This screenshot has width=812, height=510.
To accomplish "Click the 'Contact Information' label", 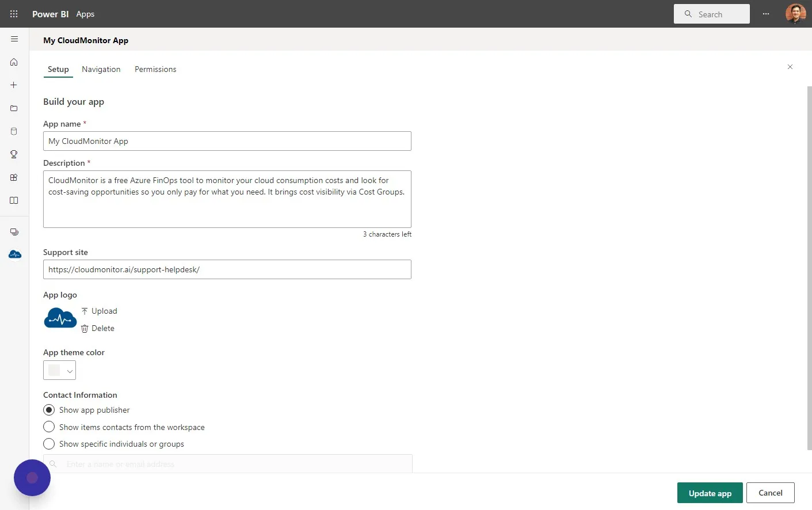I will (80, 395).
